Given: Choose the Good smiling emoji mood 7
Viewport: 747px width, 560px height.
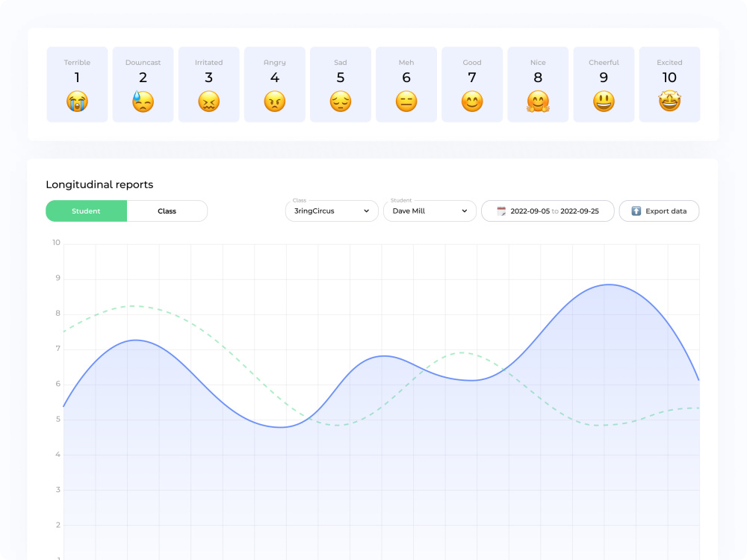Looking at the screenshot, I should (472, 84).
